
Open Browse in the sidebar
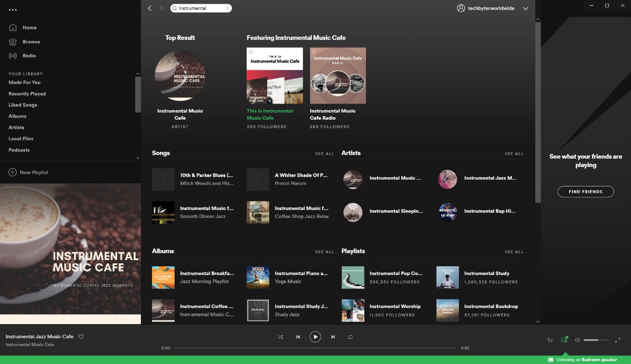24,41
